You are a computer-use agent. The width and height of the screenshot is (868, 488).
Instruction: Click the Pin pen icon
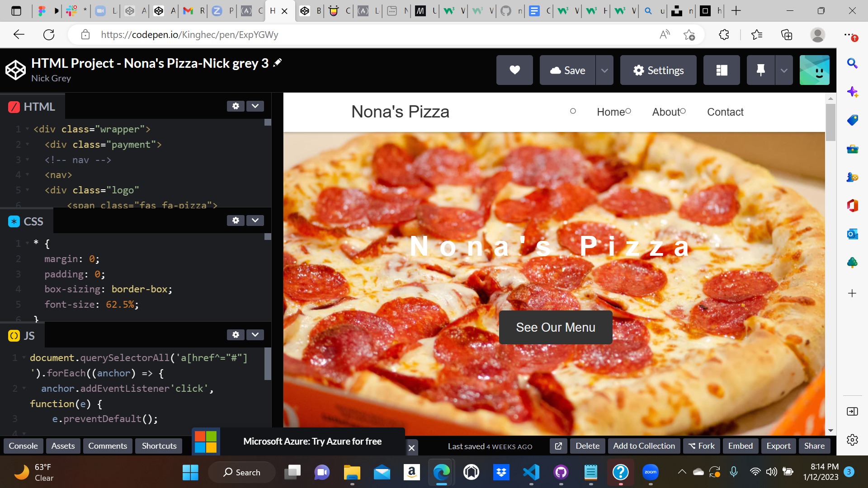point(760,70)
